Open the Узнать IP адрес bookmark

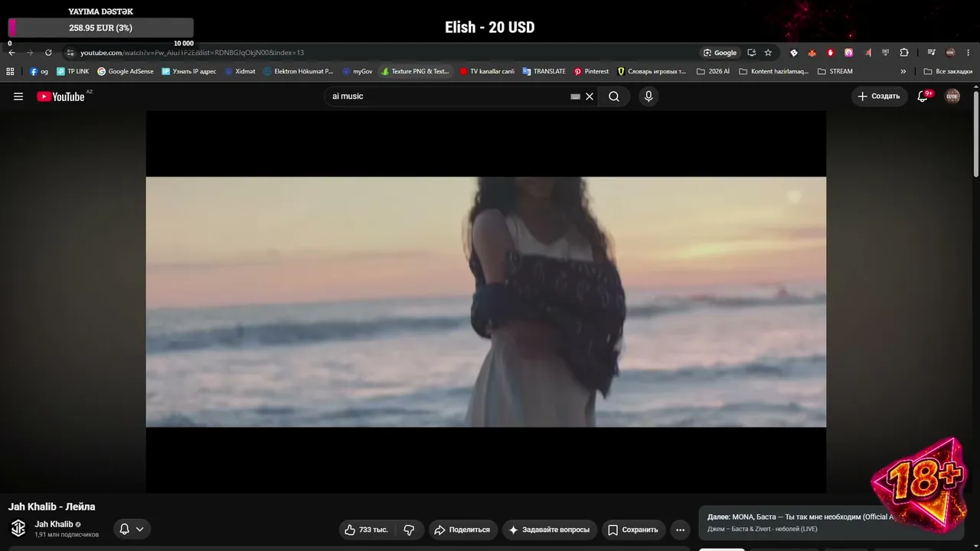pos(189,71)
